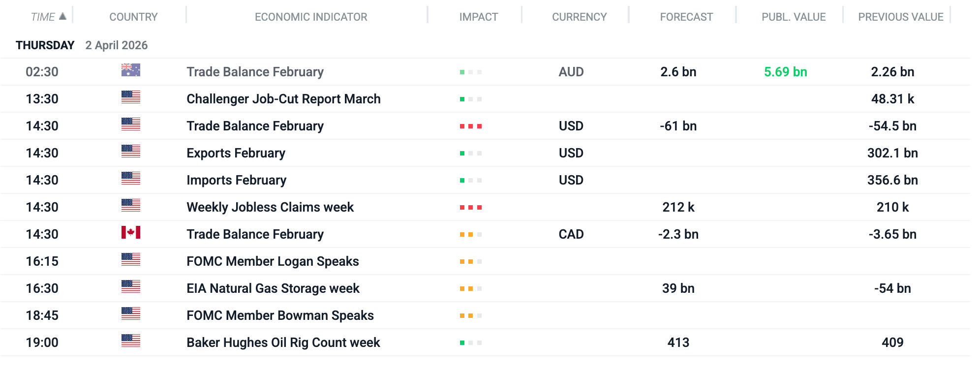Click the green 5.69 bn published value
The height and width of the screenshot is (374, 980).
click(x=785, y=72)
